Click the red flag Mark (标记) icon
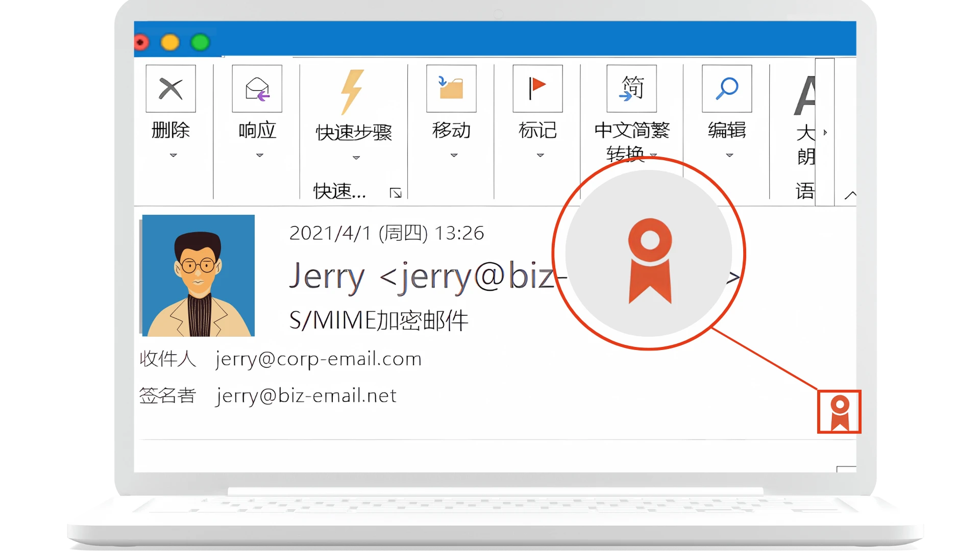The image size is (980, 551). (537, 89)
